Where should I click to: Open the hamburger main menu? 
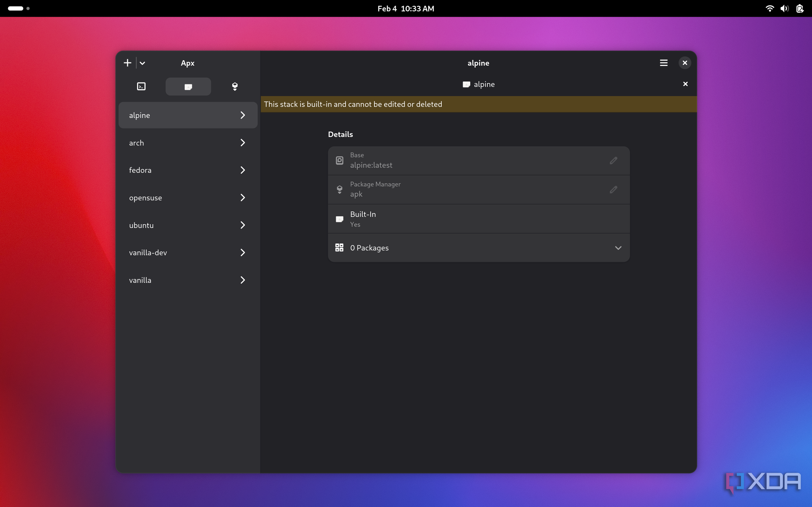(663, 63)
